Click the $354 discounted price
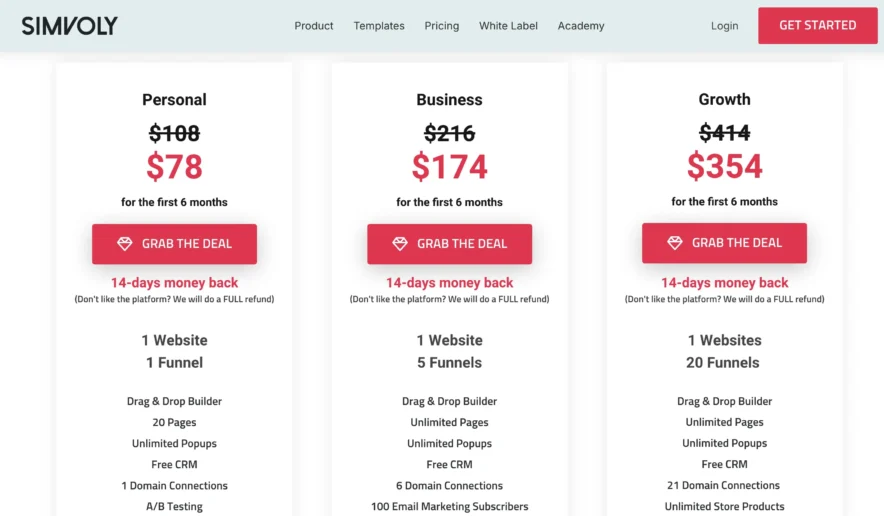884x516 pixels. (x=724, y=166)
